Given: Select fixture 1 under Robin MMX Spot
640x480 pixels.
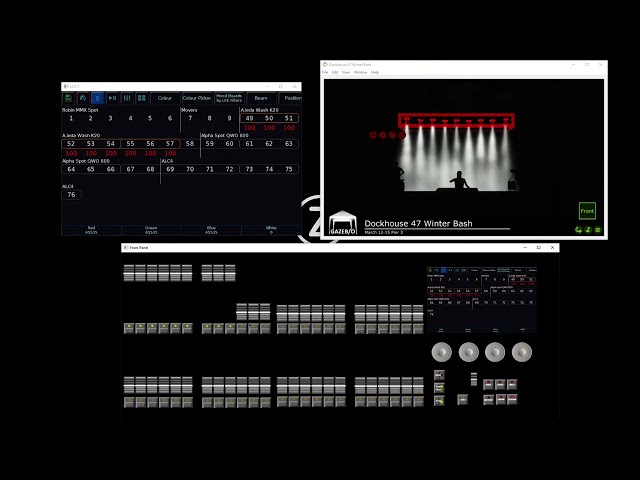Looking at the screenshot, I should click(x=71, y=118).
